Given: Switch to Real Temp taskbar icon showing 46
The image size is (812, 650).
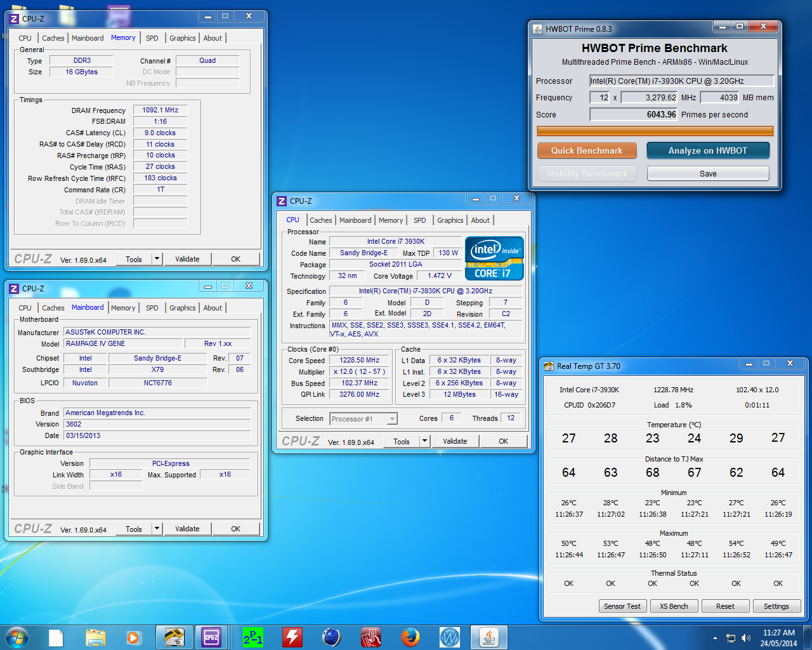Looking at the screenshot, I should click(x=174, y=637).
